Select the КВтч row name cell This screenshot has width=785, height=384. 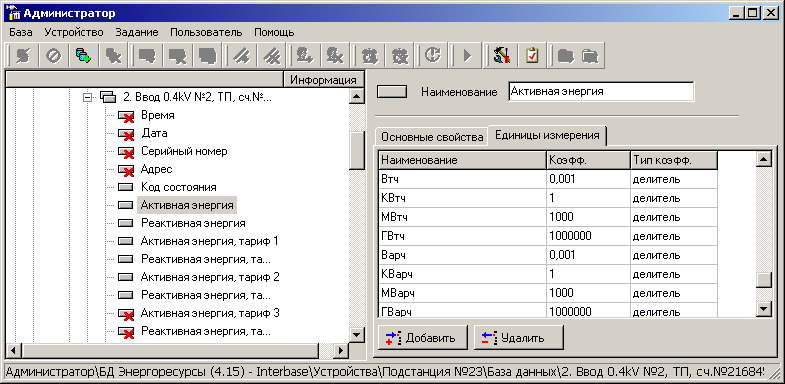(462, 198)
